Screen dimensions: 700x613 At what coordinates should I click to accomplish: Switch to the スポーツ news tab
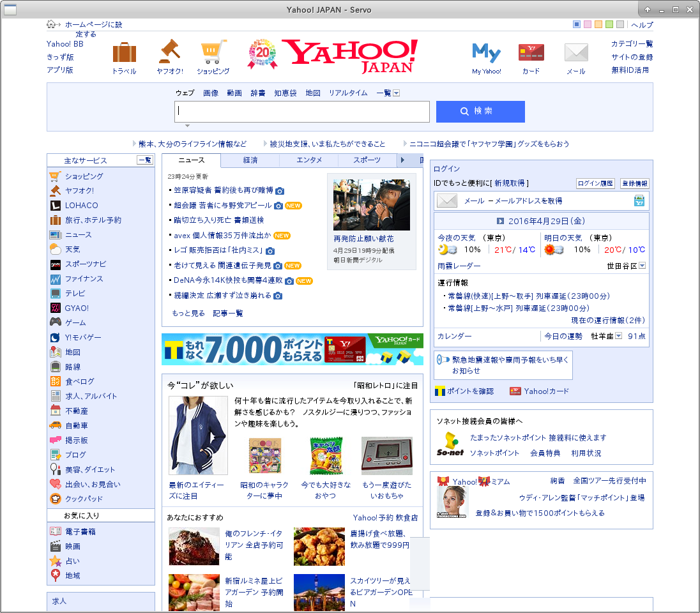tap(367, 160)
